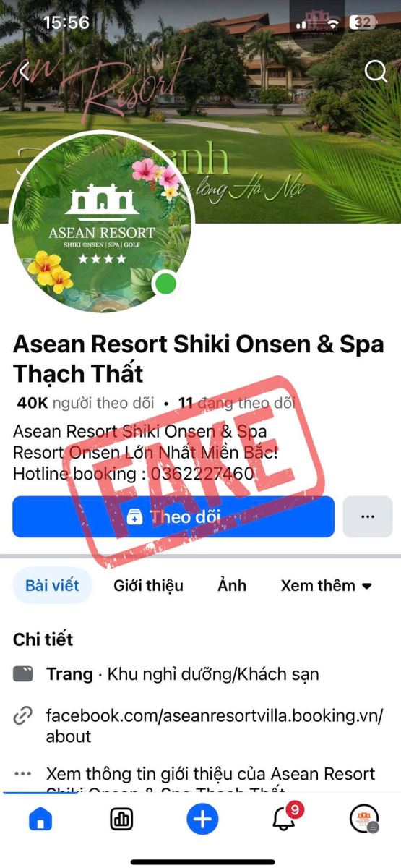Screen dimensions: 401x868
Task: Open the Ảnh tab
Action: point(232,585)
